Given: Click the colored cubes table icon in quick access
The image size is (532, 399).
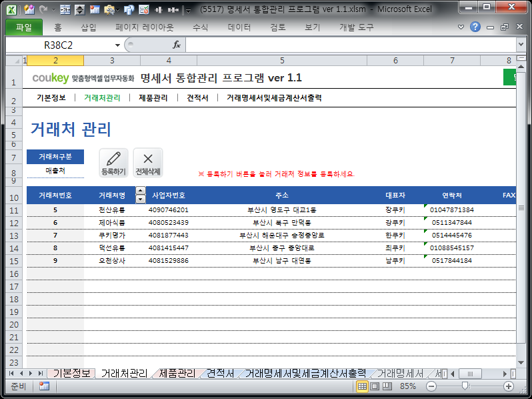Looking at the screenshot, I should coord(29,10).
